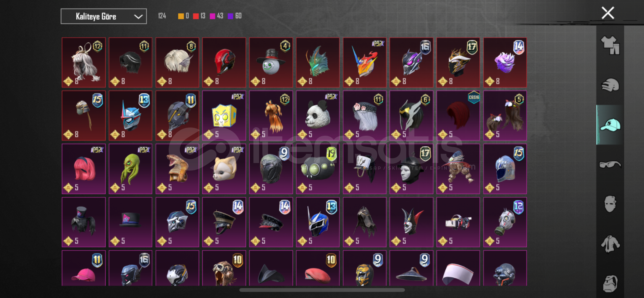Viewport: 644px width, 298px height.
Task: Open the bottom sidebar head icon
Action: (x=610, y=283)
